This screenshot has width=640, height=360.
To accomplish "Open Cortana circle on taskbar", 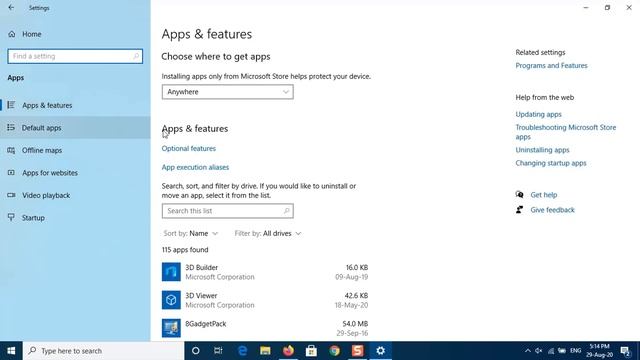I will (196, 351).
